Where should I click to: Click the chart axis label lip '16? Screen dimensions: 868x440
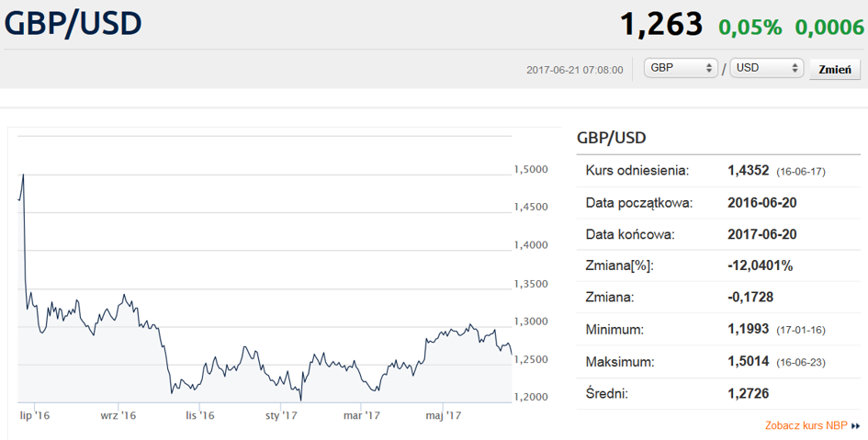(34, 415)
